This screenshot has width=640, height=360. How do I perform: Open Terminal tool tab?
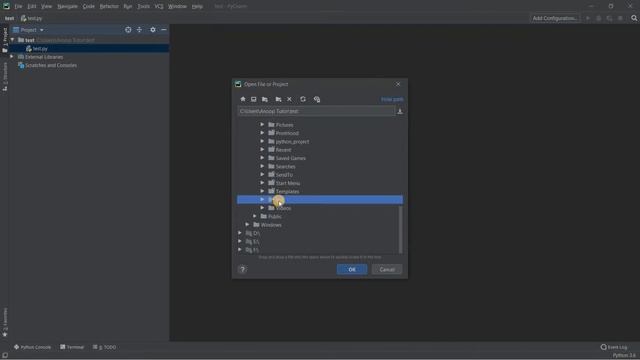(x=72, y=347)
